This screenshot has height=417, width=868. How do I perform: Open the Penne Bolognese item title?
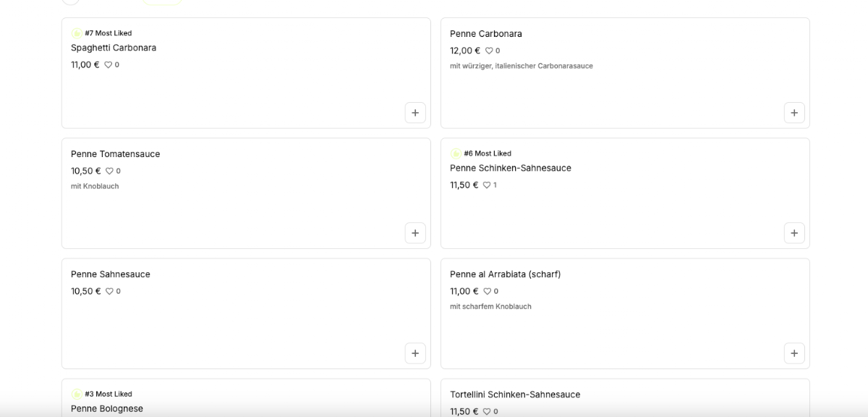[x=107, y=408]
